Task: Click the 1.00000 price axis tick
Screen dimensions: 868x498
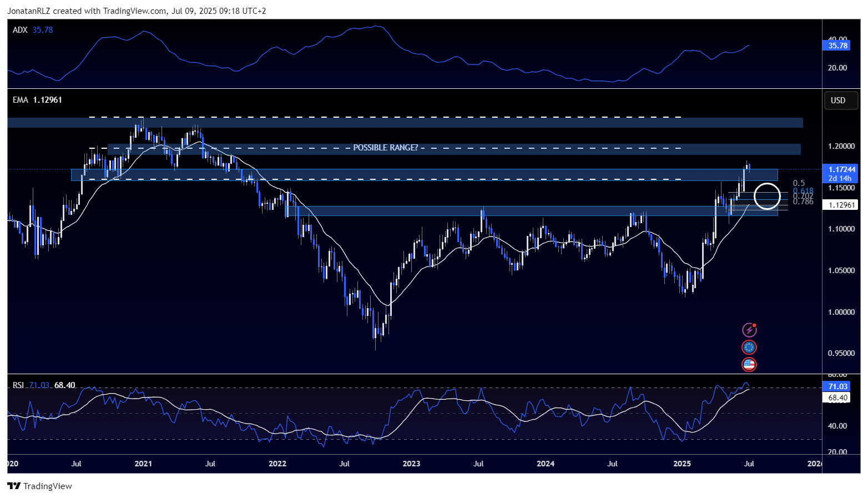Action: (841, 312)
